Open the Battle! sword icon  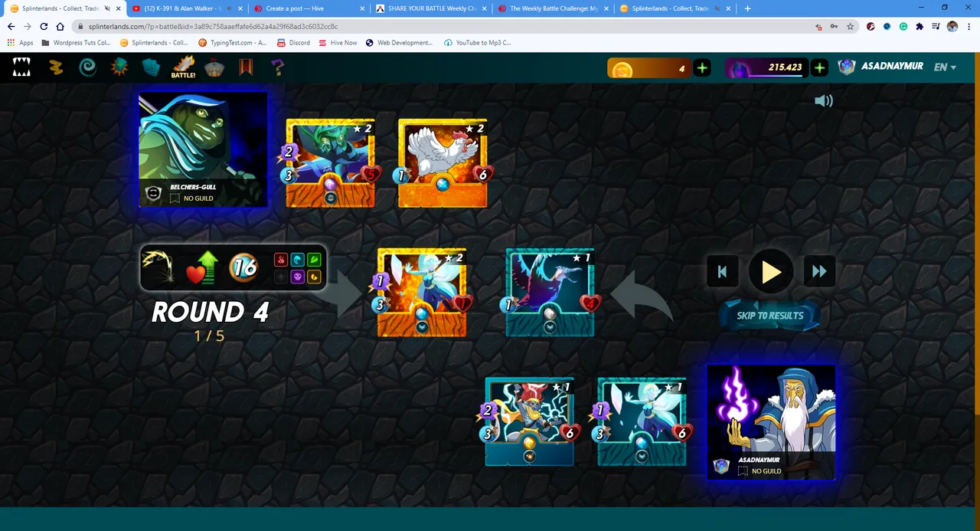(183, 67)
